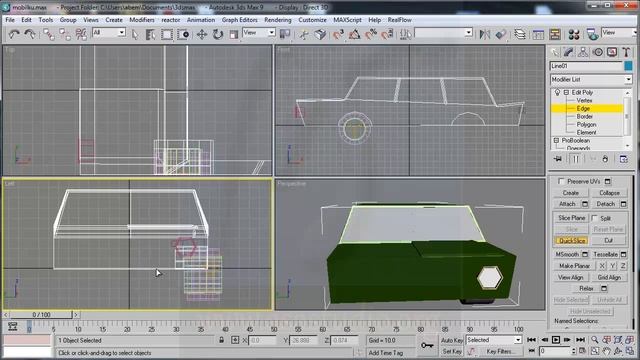Expand the ProBoolean stack entry

click(x=556, y=140)
